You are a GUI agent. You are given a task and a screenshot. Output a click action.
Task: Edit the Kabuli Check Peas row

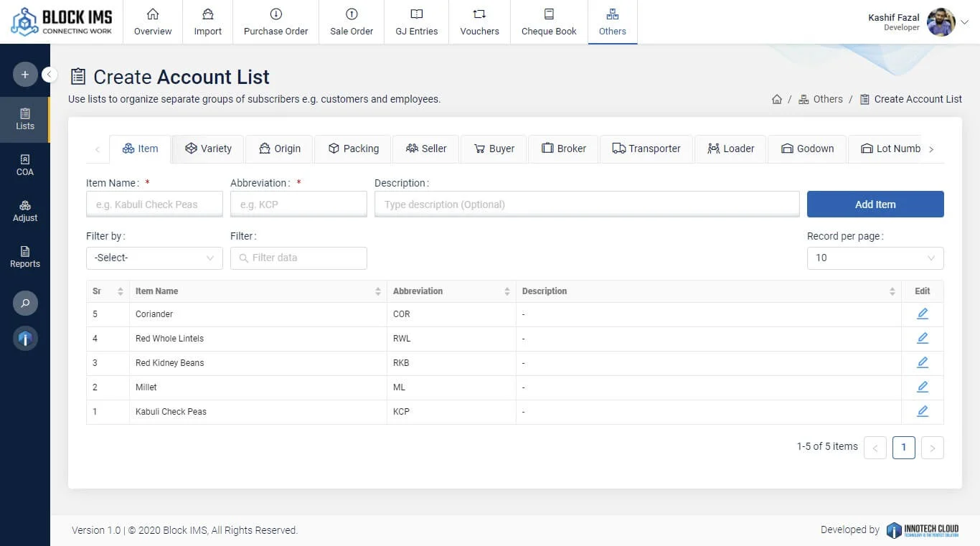(922, 411)
